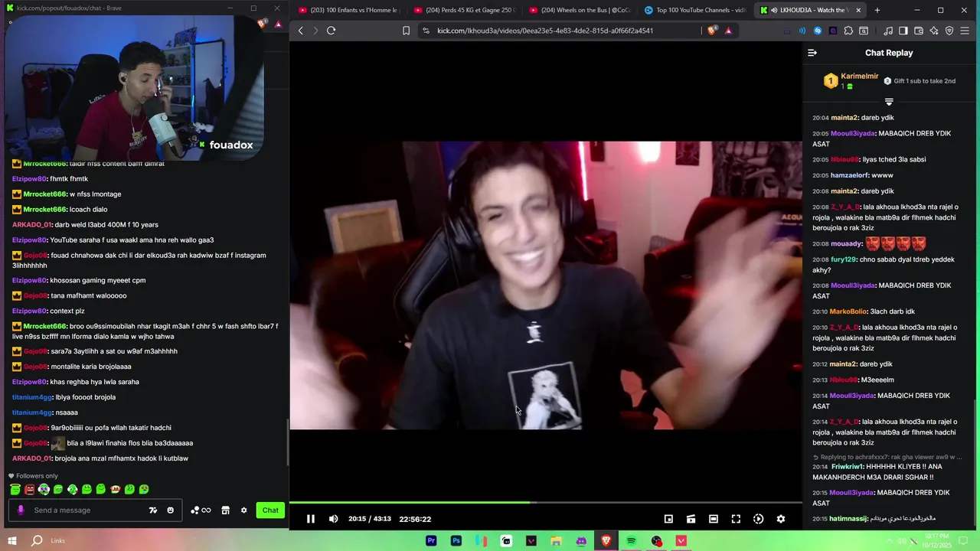
Task: Open the browser extensions puzzle icon
Action: point(848,31)
